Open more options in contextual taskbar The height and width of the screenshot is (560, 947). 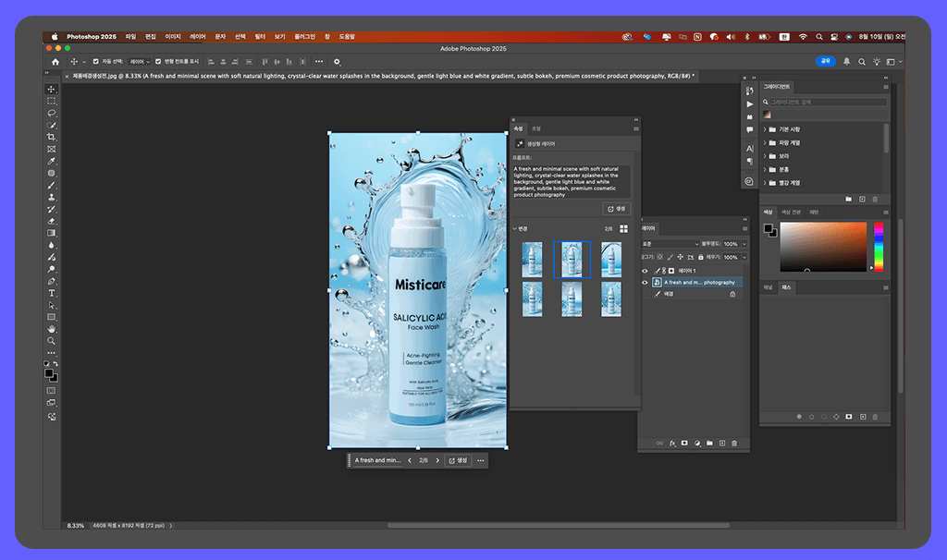481,460
